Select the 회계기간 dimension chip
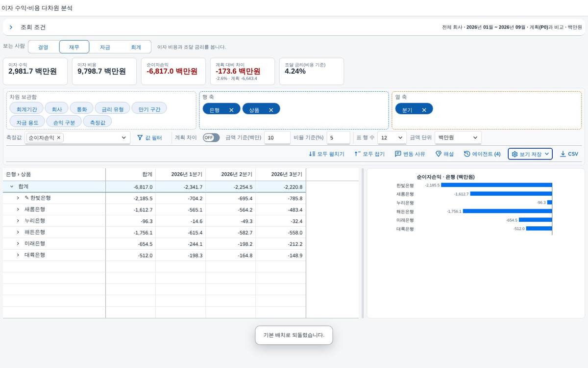The width and height of the screenshot is (588, 368). click(x=26, y=108)
